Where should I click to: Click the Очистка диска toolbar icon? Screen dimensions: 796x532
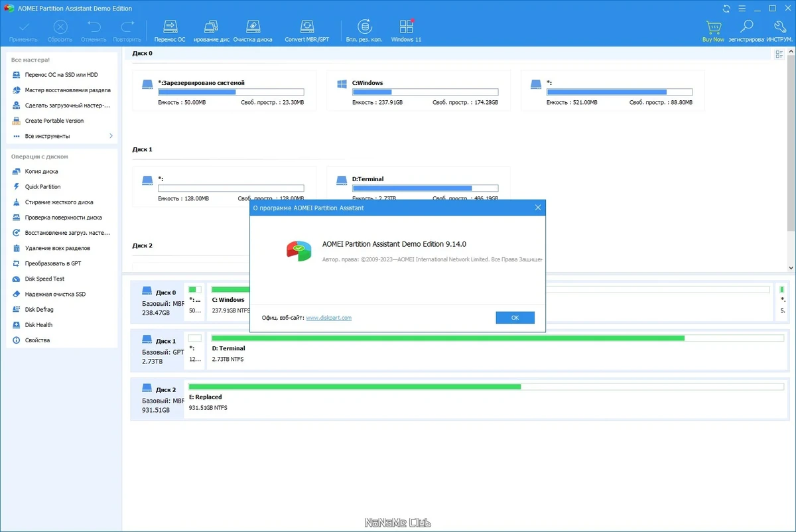(x=253, y=31)
